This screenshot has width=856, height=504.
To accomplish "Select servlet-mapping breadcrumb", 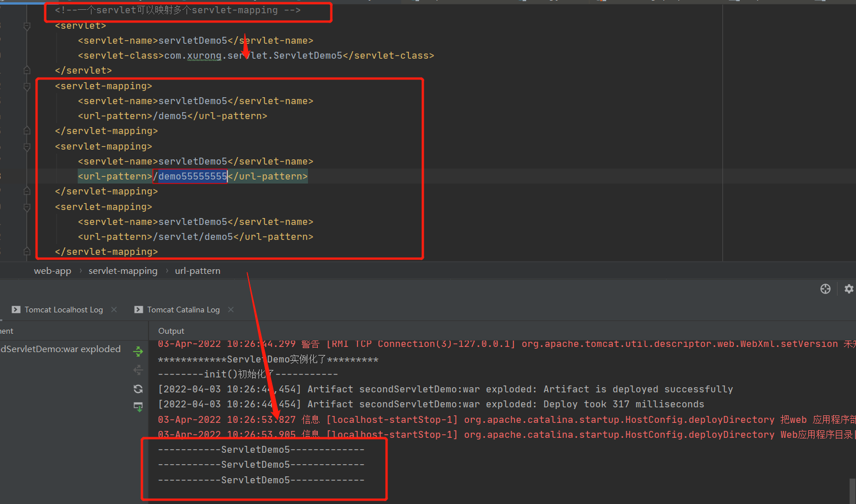I will pyautogui.click(x=123, y=270).
